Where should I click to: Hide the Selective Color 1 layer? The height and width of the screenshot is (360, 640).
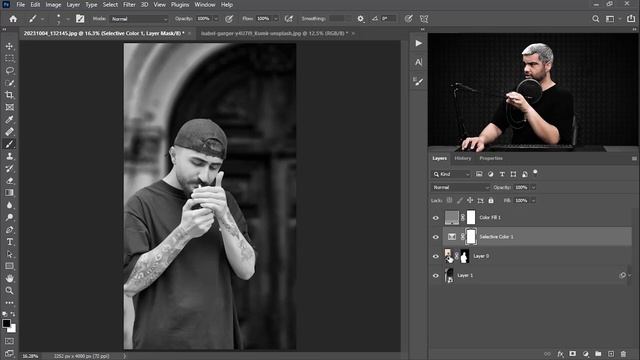click(x=436, y=237)
